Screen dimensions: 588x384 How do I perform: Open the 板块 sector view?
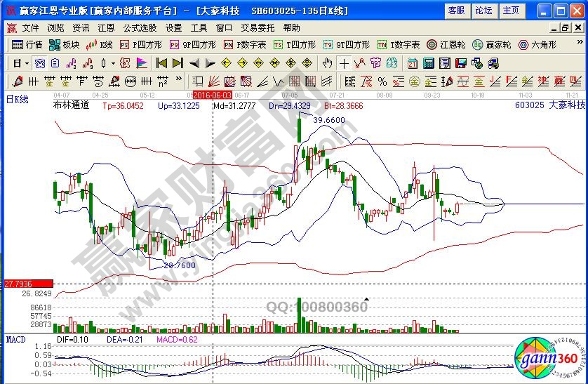click(x=65, y=45)
